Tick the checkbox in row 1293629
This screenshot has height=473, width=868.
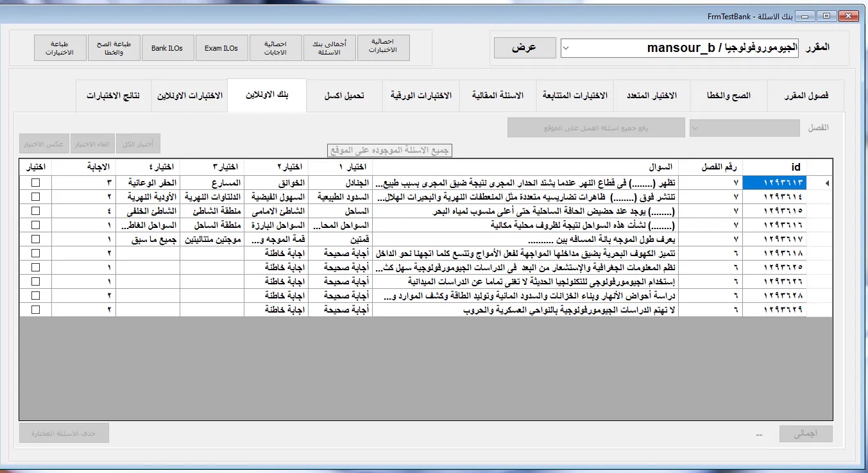point(35,310)
